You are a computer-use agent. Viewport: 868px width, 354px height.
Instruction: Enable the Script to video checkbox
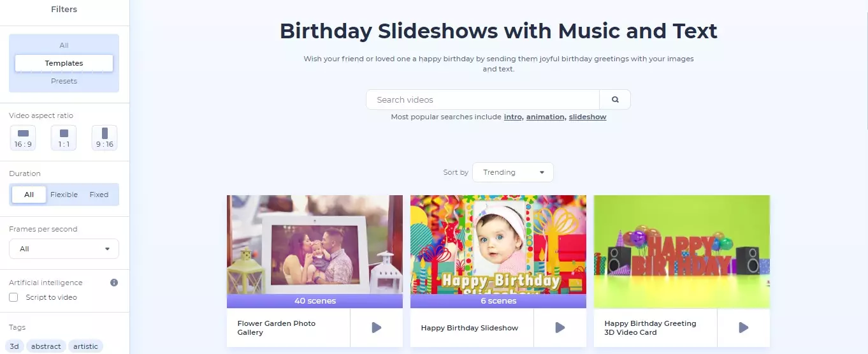coord(13,297)
